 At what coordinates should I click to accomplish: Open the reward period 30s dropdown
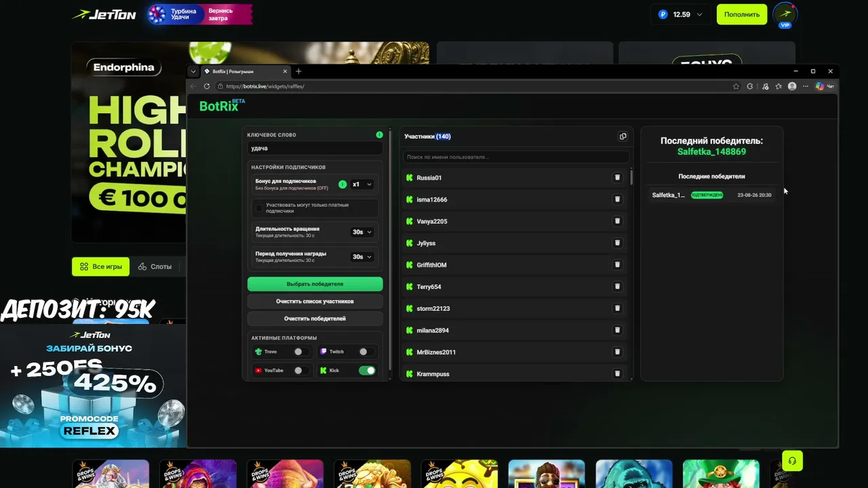[x=362, y=257]
